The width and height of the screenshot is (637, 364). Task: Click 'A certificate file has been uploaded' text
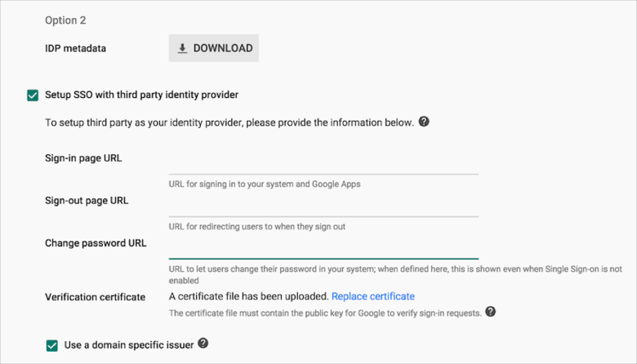[248, 296]
